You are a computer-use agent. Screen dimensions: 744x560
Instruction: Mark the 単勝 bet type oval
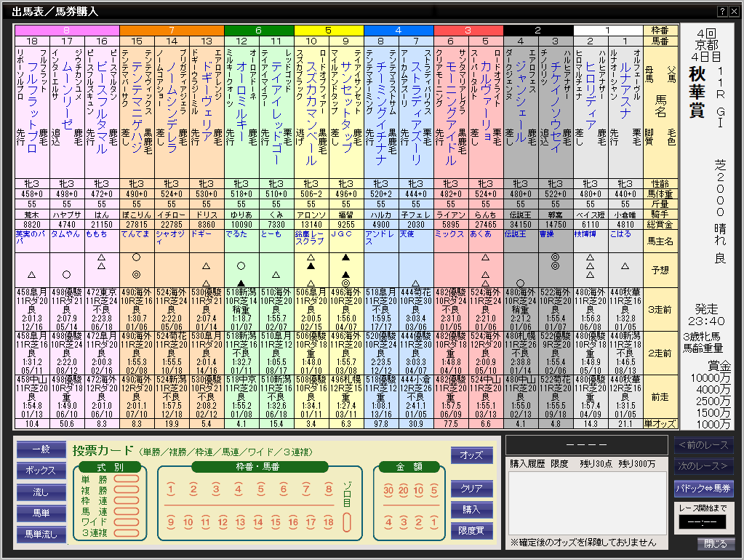tap(126, 479)
